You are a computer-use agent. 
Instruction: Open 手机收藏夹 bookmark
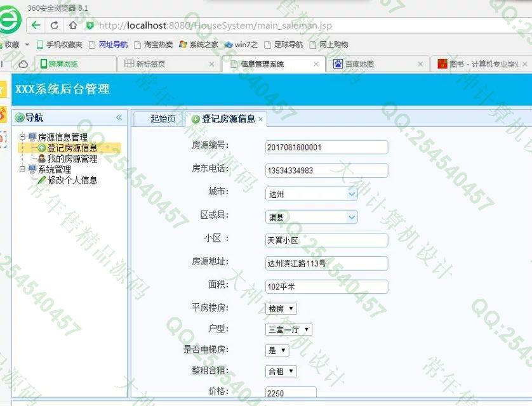click(60, 45)
